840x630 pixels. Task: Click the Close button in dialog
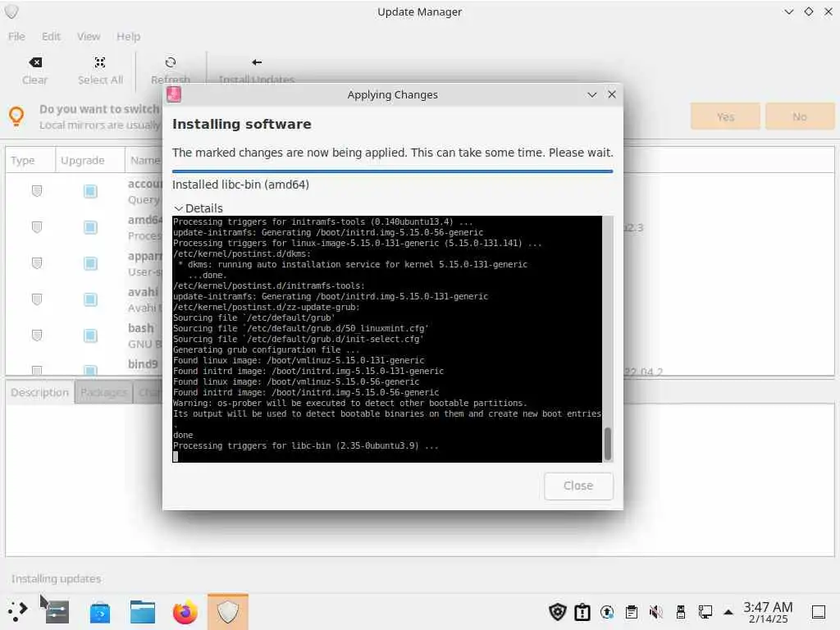point(578,486)
